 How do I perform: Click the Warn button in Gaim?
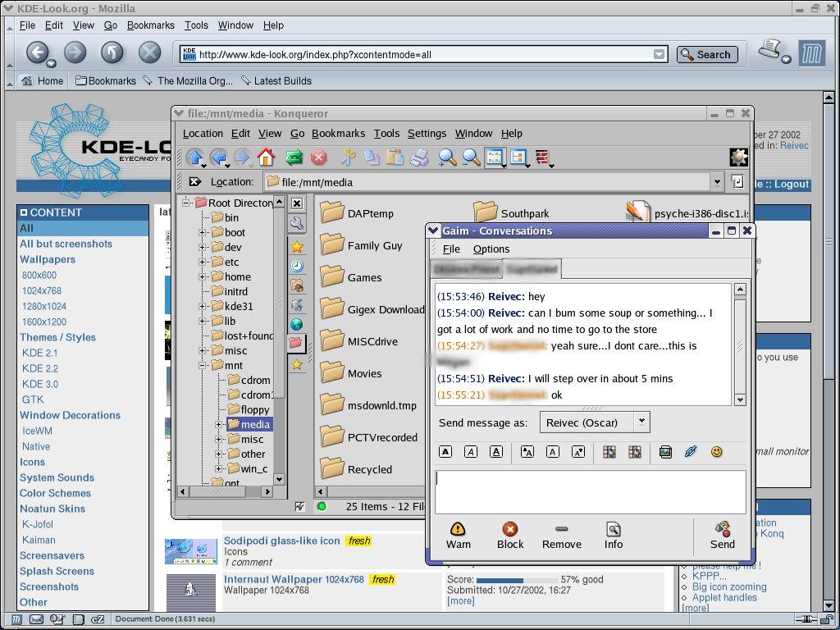[458, 535]
